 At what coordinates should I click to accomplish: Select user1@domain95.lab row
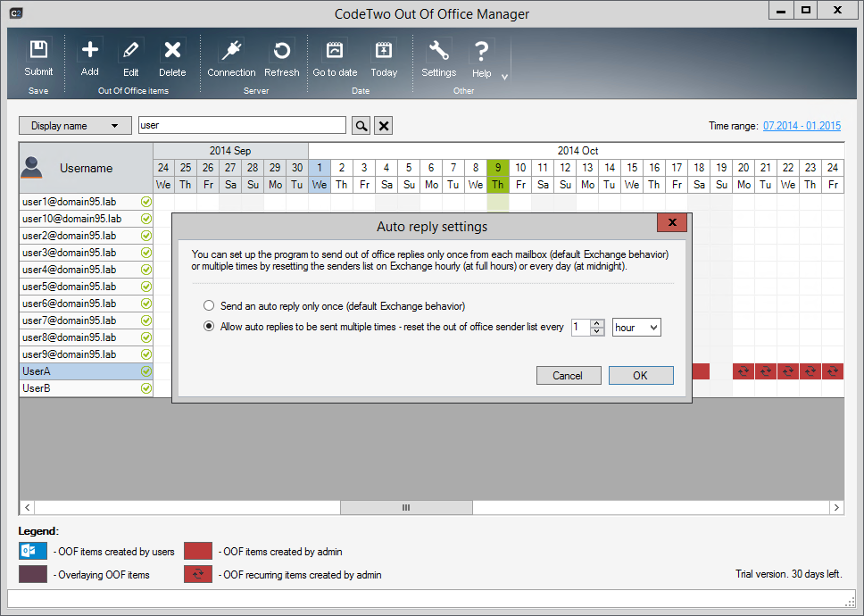coord(86,202)
